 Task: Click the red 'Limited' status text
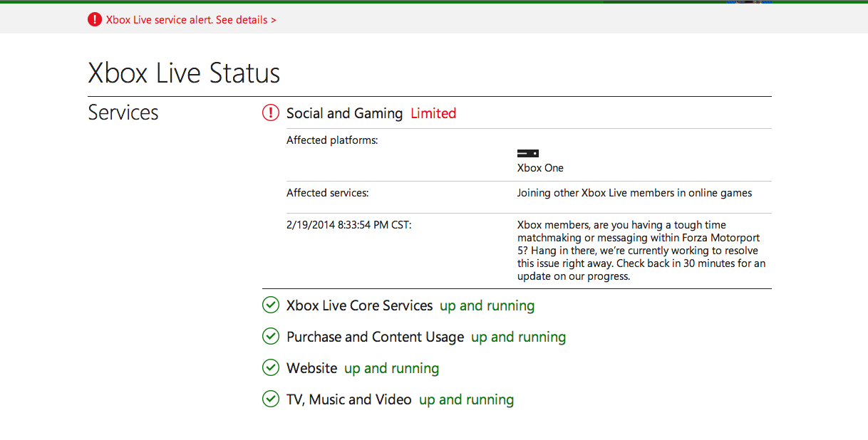coord(433,113)
